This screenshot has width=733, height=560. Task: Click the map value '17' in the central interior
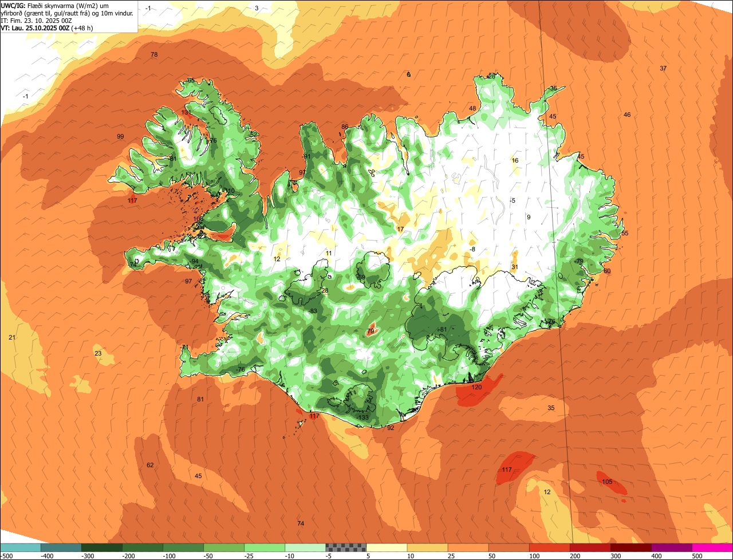pyautogui.click(x=400, y=229)
